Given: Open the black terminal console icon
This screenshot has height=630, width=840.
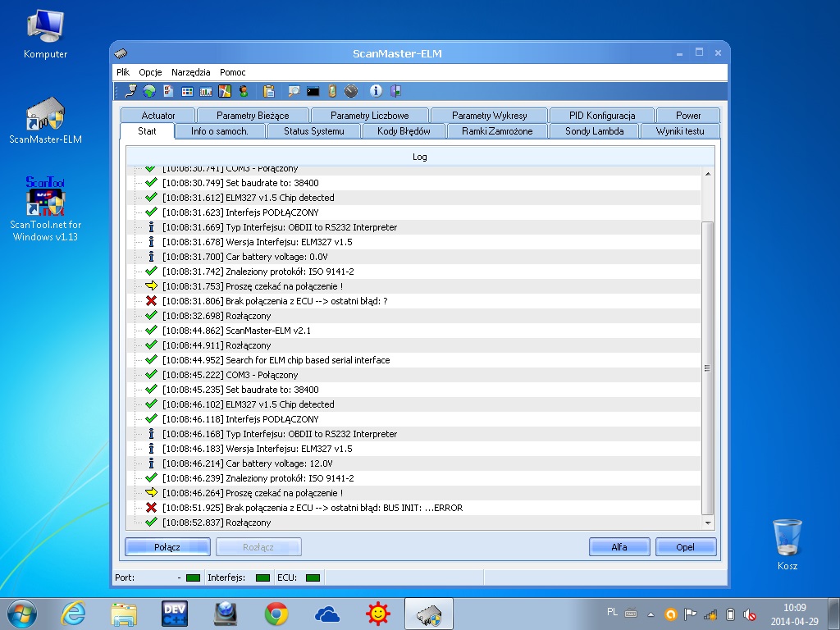Looking at the screenshot, I should click(x=313, y=91).
